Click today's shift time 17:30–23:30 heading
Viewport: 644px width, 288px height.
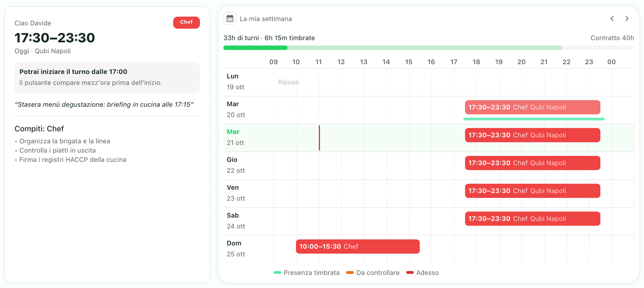[x=55, y=37]
